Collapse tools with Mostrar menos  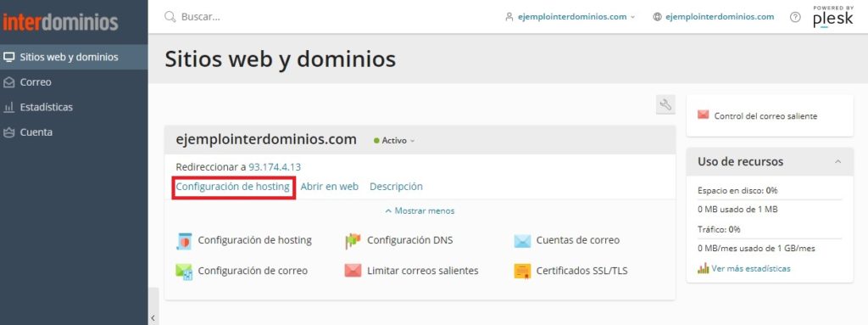click(x=420, y=210)
